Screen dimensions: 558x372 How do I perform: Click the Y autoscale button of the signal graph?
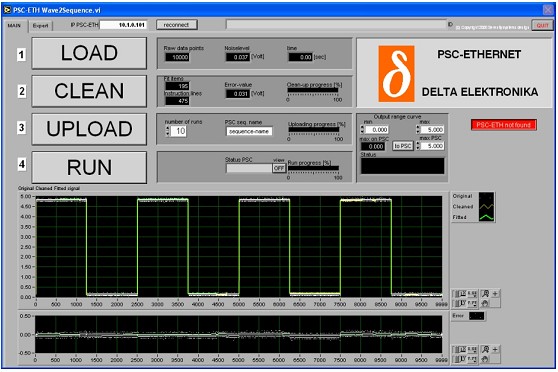pos(463,303)
